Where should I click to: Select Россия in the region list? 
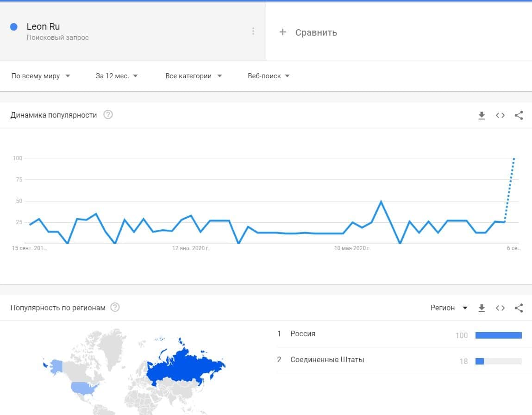click(303, 334)
